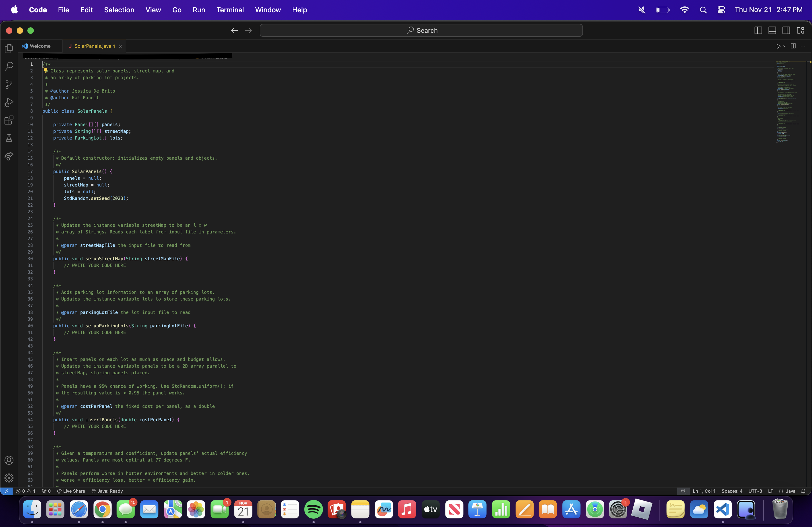
Task: Open the Extensions view
Action: tap(9, 120)
